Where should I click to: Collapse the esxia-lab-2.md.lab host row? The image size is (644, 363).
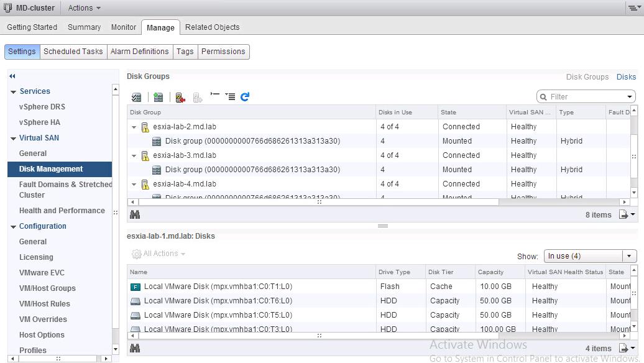(134, 127)
